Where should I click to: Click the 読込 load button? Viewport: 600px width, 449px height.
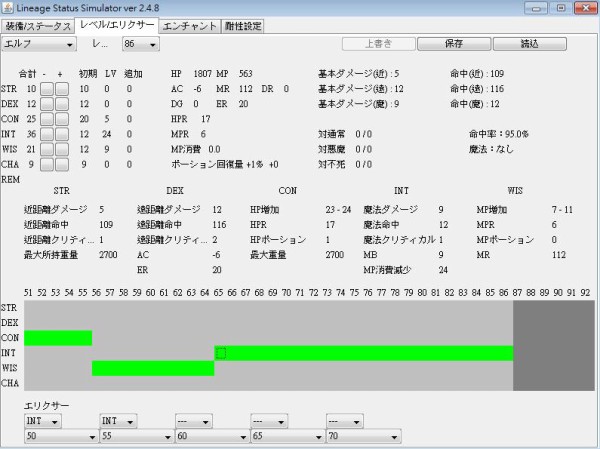click(530, 45)
